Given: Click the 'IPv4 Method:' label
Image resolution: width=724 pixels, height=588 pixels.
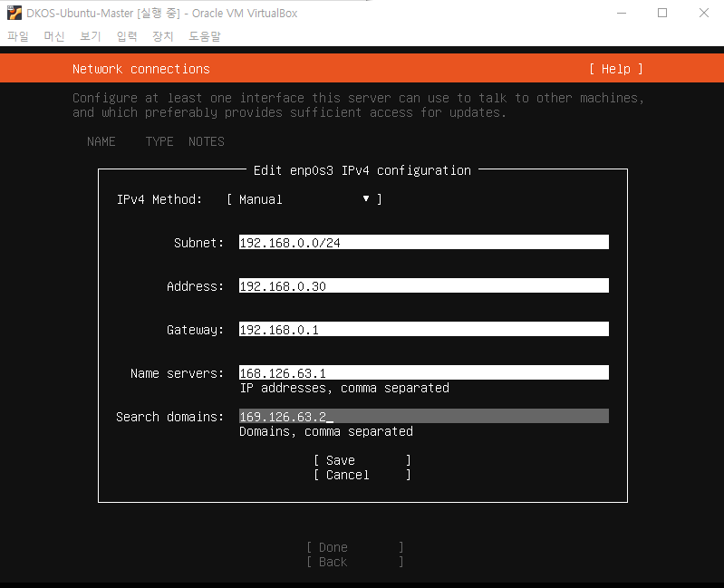Looking at the screenshot, I should [159, 199].
